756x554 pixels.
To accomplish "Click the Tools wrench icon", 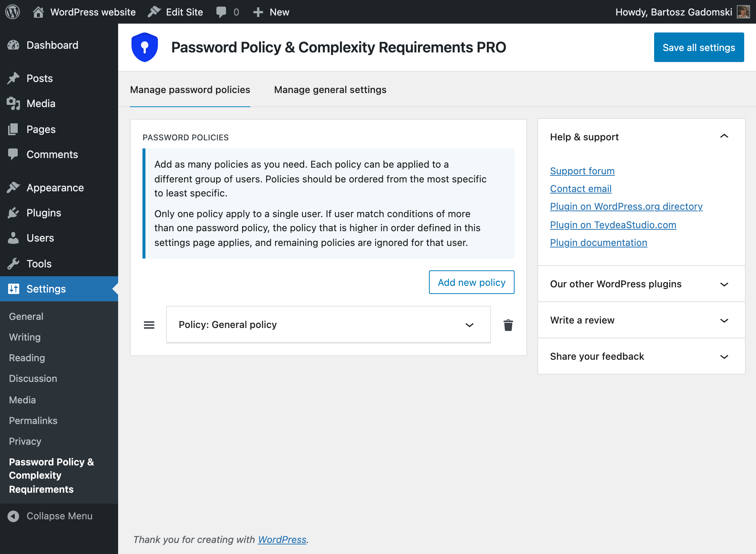I will (13, 264).
